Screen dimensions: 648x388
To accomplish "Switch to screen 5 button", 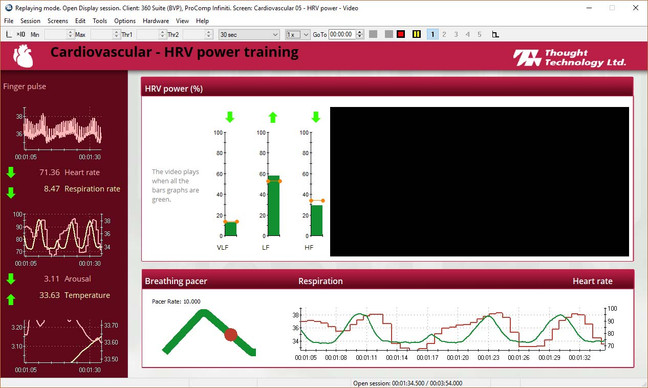I will pyautogui.click(x=479, y=34).
